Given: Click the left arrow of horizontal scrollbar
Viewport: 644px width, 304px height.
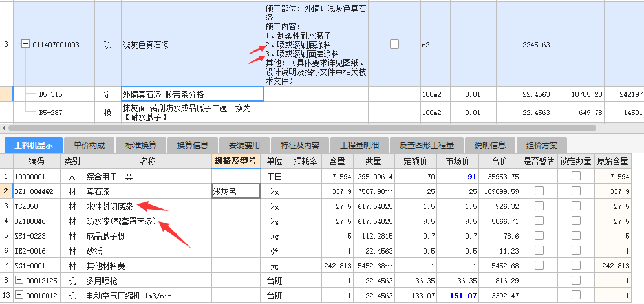Looking at the screenshot, I should coord(4,128).
